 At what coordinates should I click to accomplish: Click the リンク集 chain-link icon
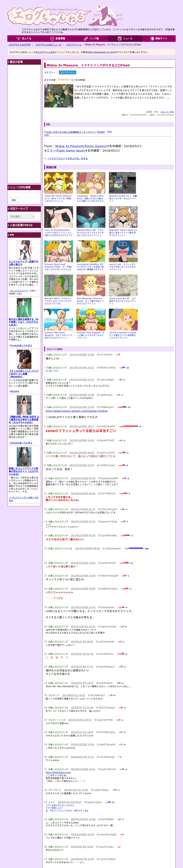coord(86,38)
